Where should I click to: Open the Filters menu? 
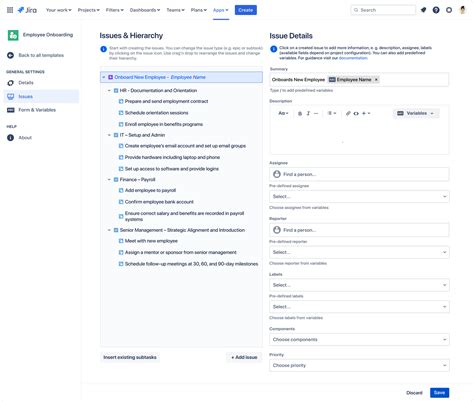[115, 10]
